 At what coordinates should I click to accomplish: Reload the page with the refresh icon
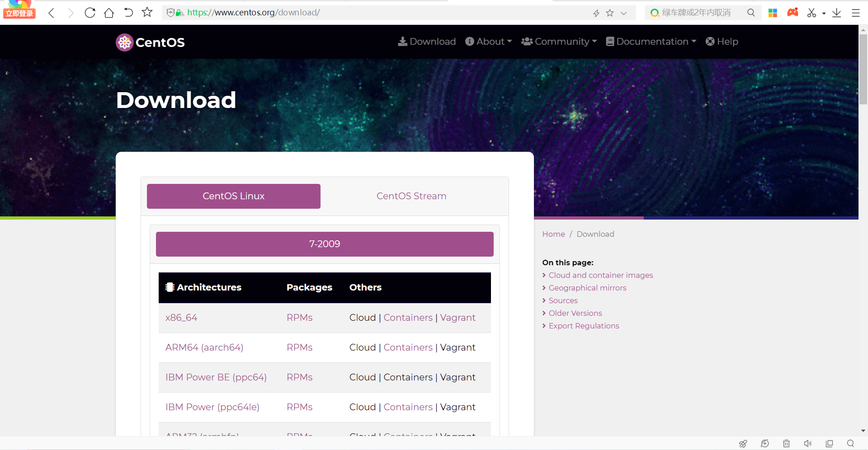coord(90,13)
